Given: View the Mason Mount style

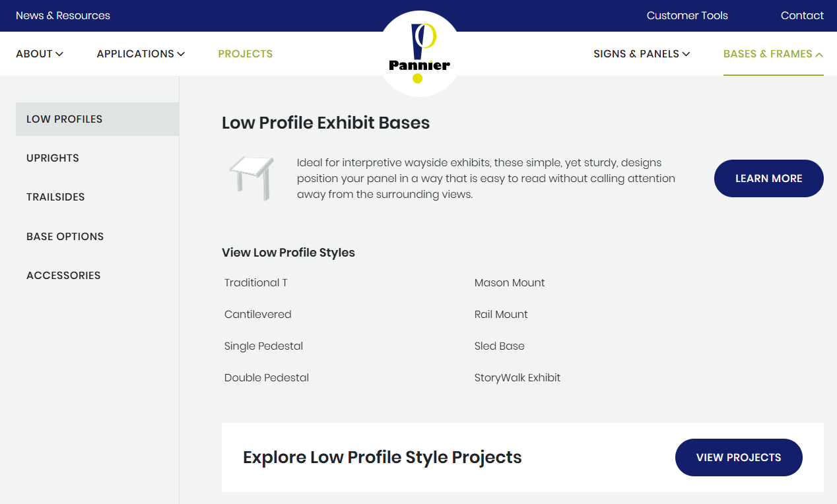Looking at the screenshot, I should 510,283.
